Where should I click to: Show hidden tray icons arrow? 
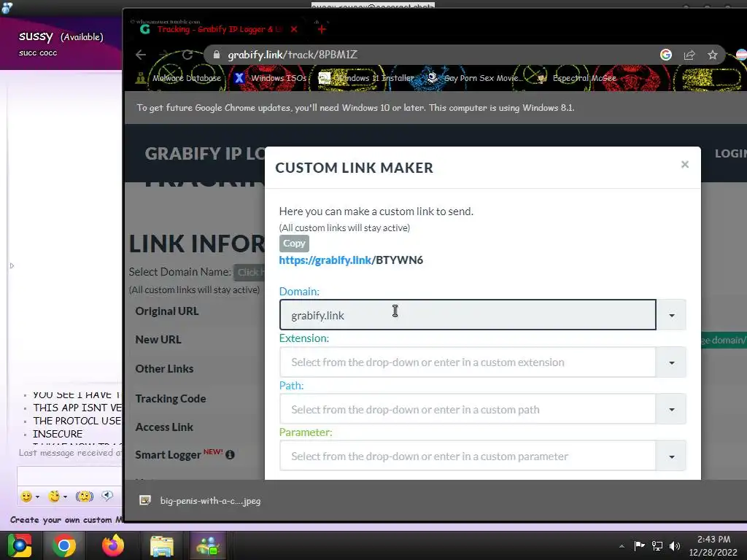point(622,546)
